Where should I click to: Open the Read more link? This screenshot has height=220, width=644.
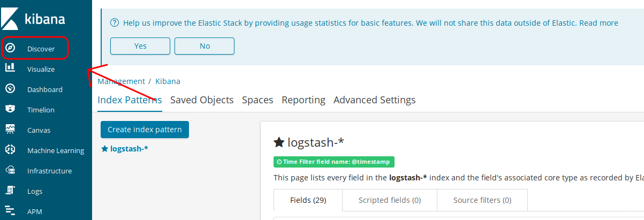click(598, 23)
